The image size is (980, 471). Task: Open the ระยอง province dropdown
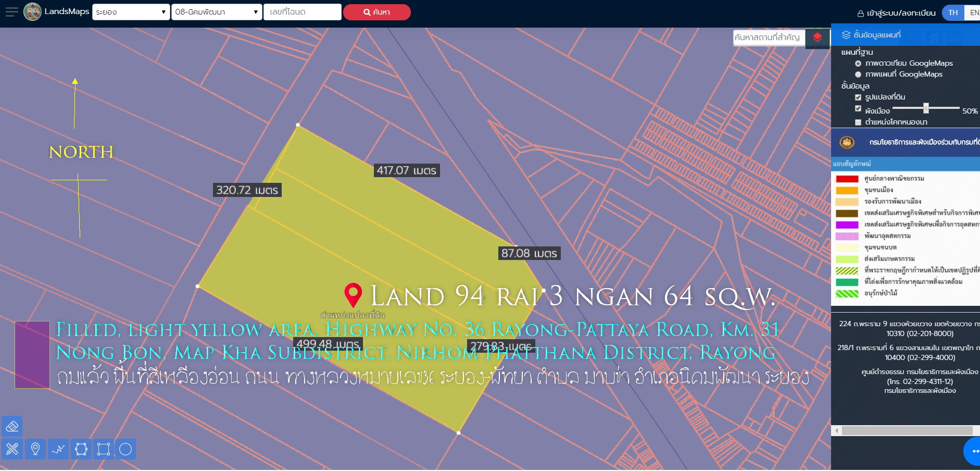[131, 12]
